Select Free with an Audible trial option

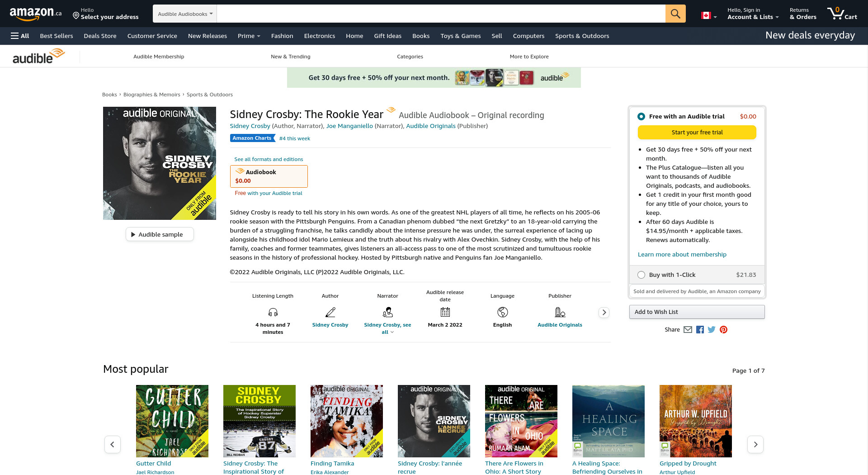[x=641, y=117]
